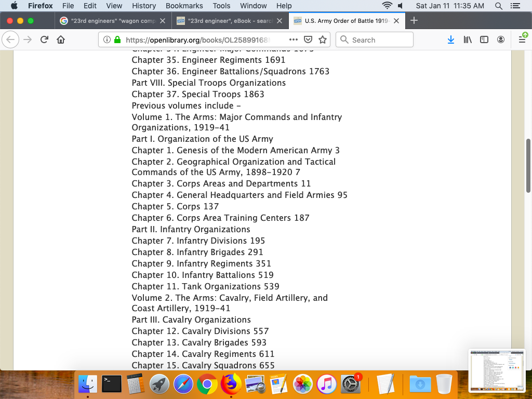Go to Firefox home page
532x399 pixels.
click(61, 40)
